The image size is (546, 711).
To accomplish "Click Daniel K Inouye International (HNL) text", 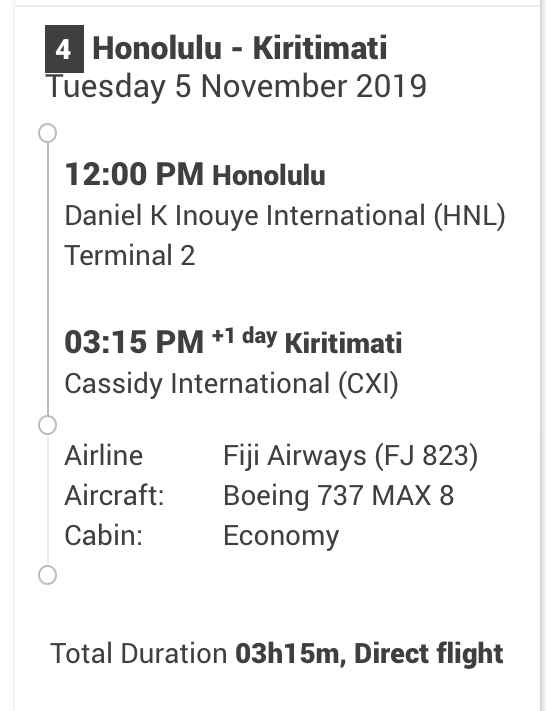I will (x=285, y=215).
